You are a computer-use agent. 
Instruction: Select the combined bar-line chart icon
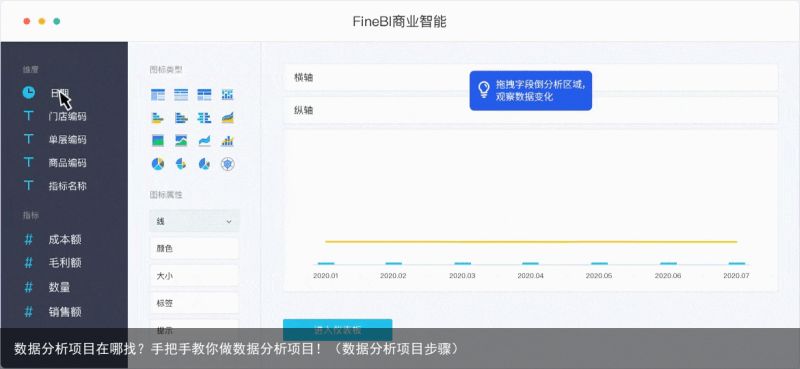(x=228, y=141)
